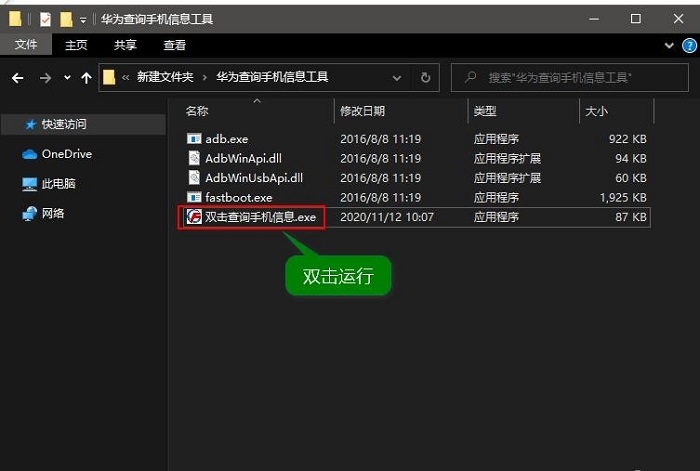Open the address bar history dropdown
Image resolution: width=700 pixels, height=471 pixels.
pos(396,78)
